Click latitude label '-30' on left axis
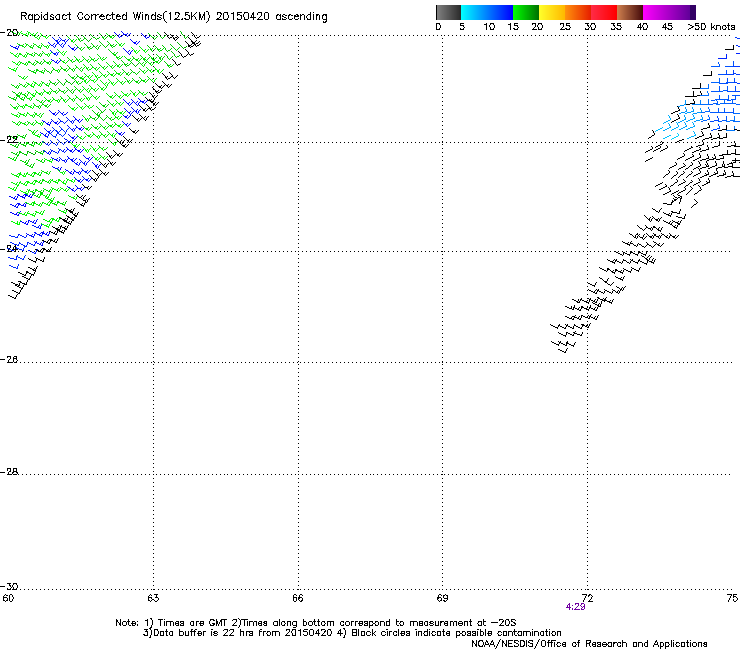This screenshot has width=740, height=650. click(x=9, y=586)
